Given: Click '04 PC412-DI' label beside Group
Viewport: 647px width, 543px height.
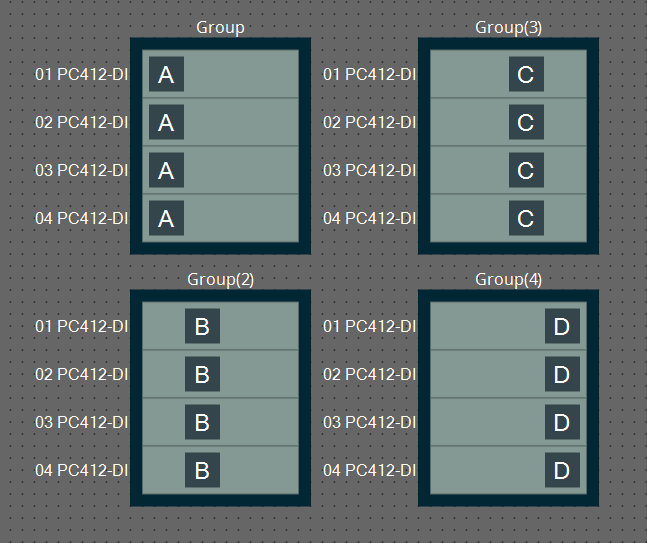Looking at the screenshot, I should (81, 218).
